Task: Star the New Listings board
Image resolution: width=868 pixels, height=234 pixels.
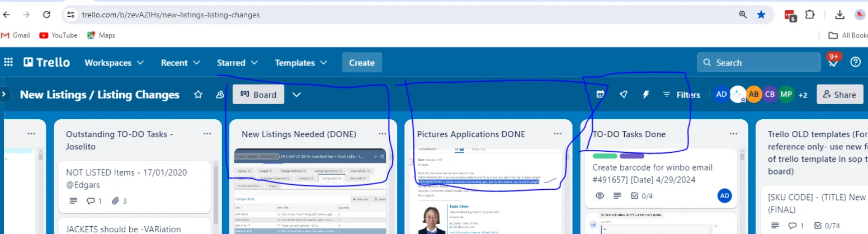Action: click(198, 95)
